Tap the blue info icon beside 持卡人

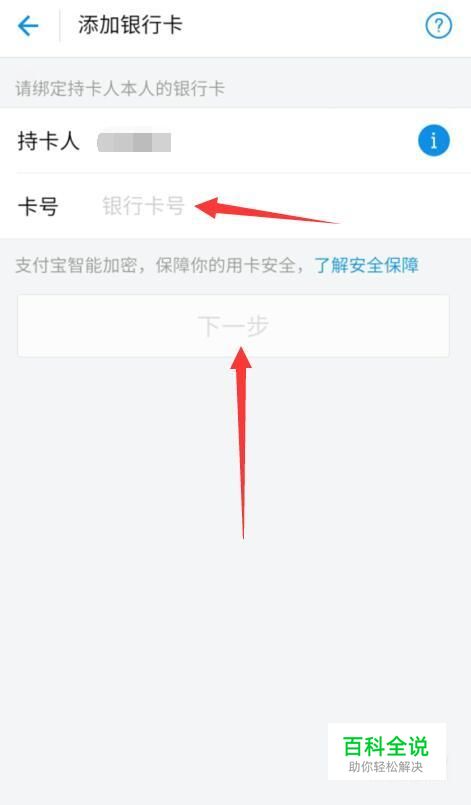tap(434, 141)
